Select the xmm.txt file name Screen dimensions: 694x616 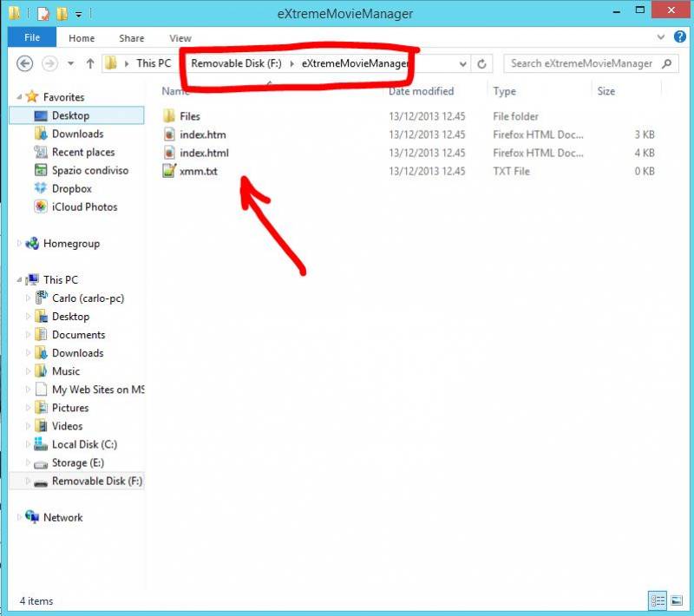(x=199, y=171)
